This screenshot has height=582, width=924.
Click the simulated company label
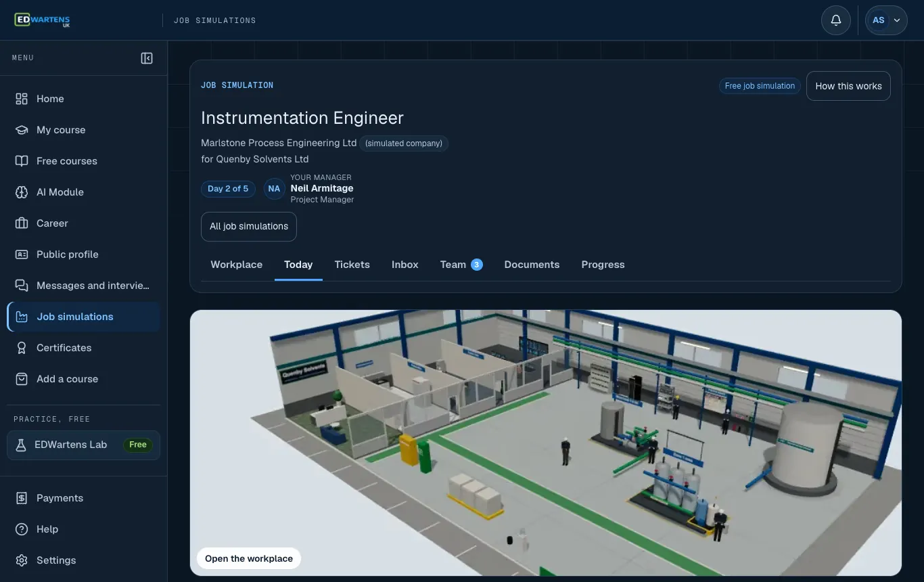(x=404, y=143)
